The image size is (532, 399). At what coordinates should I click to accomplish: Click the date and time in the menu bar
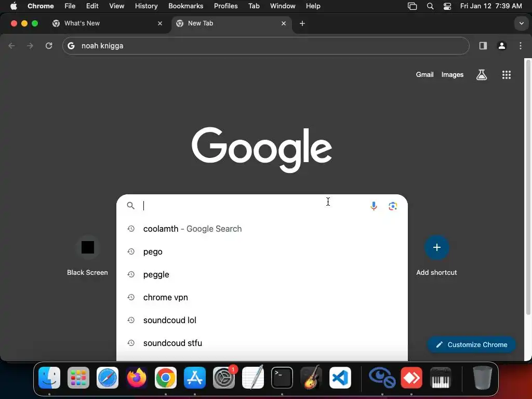click(x=491, y=6)
